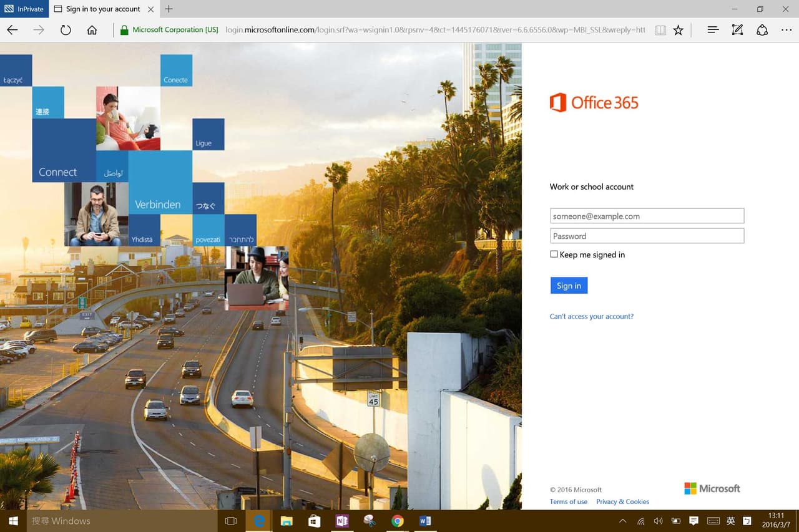The height and width of the screenshot is (532, 799).
Task: Click the address bar URL
Action: tap(435, 30)
